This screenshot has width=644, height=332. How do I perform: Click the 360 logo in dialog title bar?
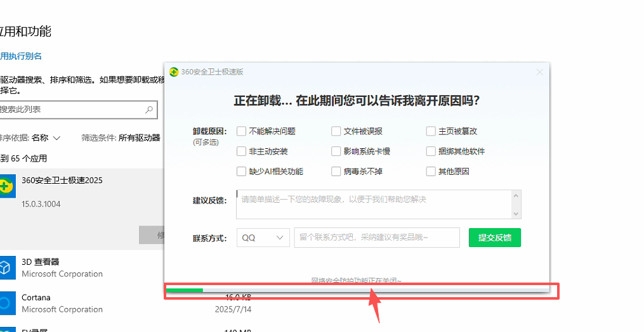click(174, 72)
